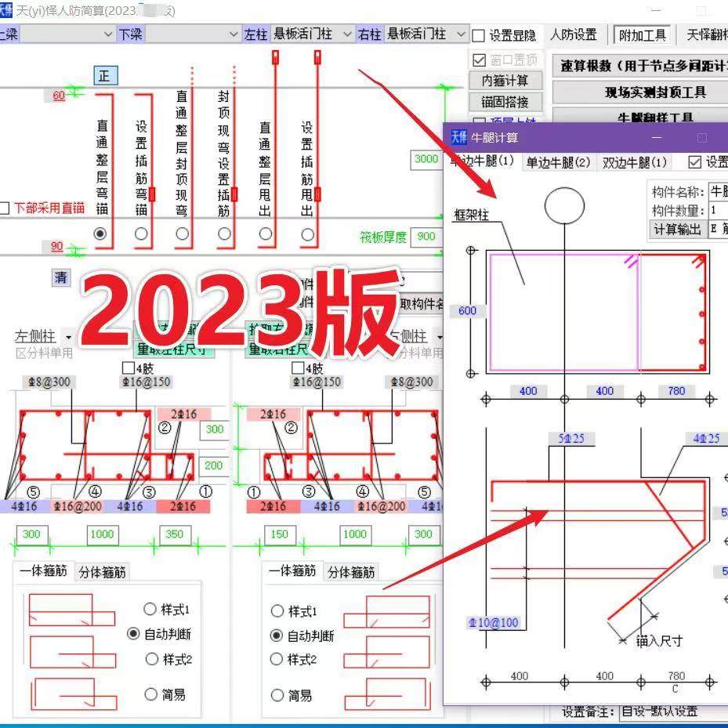Image resolution: width=728 pixels, height=728 pixels.
Task: Edit the 60 top cover value
Action: click(59, 96)
